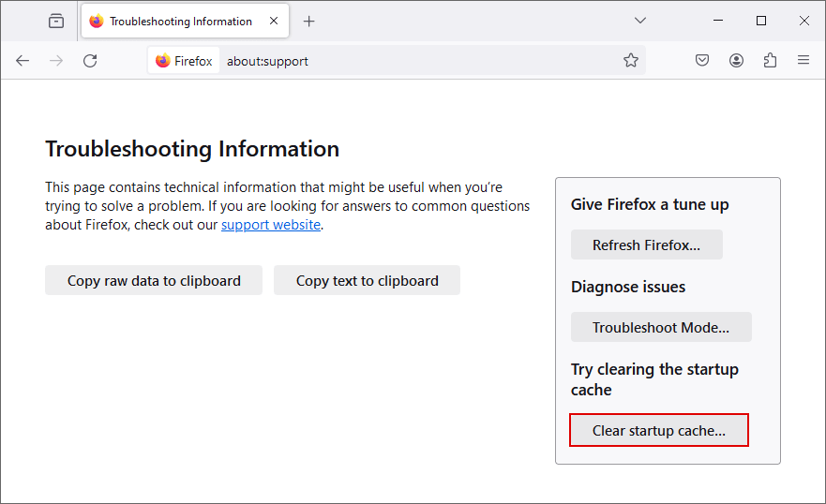Viewport: 826px width, 504px height.
Task: Click the Firefox identity badge in the address bar
Action: click(184, 61)
